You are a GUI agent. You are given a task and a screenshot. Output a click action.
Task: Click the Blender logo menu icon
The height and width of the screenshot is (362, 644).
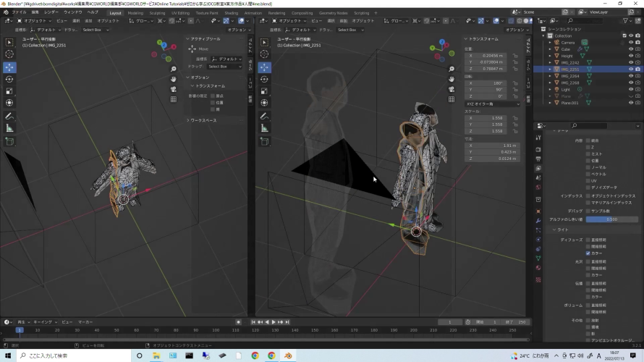coord(6,12)
